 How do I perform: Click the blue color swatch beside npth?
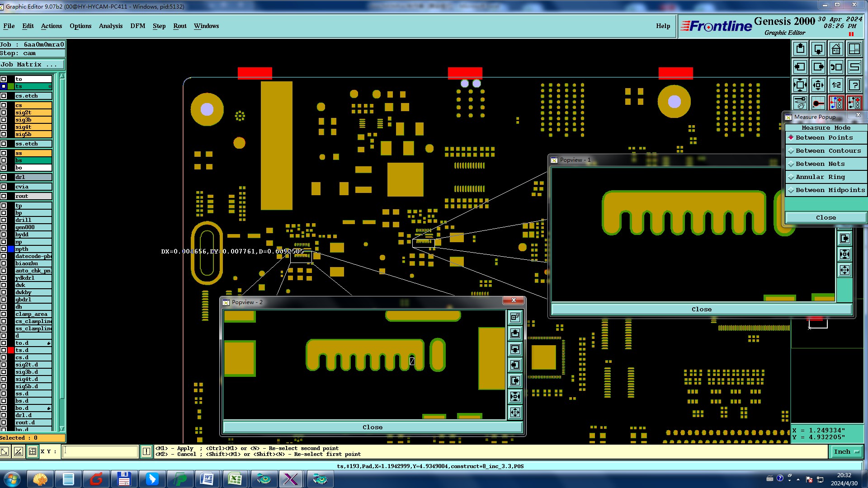[x=11, y=249]
